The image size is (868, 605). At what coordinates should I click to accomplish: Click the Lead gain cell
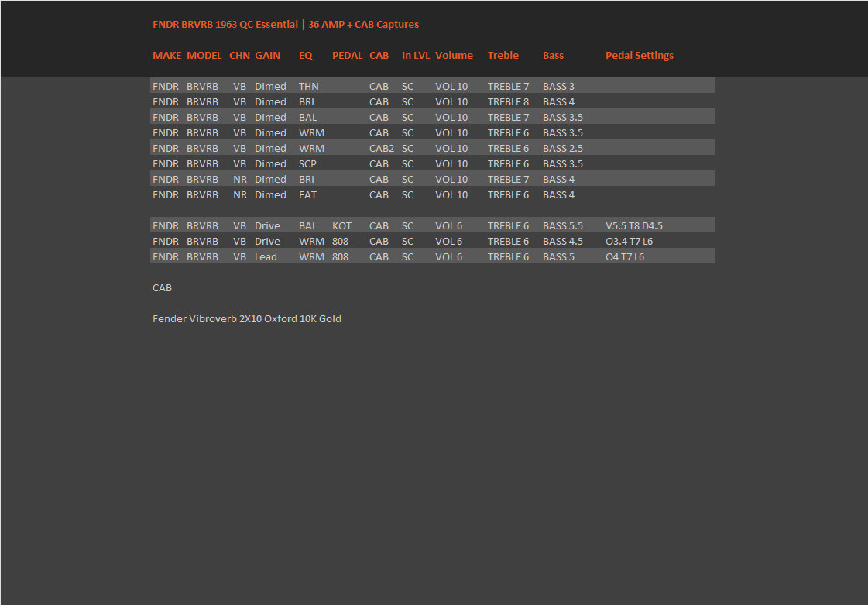pyautogui.click(x=266, y=257)
